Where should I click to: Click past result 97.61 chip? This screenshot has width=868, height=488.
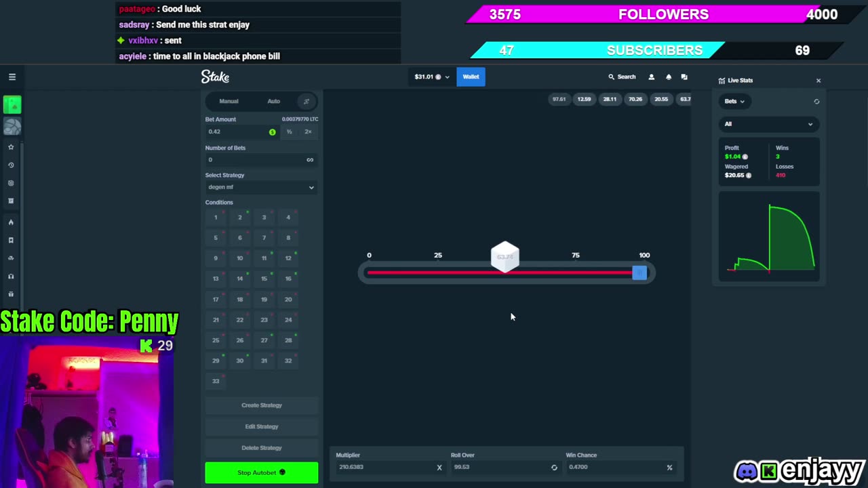coord(559,100)
